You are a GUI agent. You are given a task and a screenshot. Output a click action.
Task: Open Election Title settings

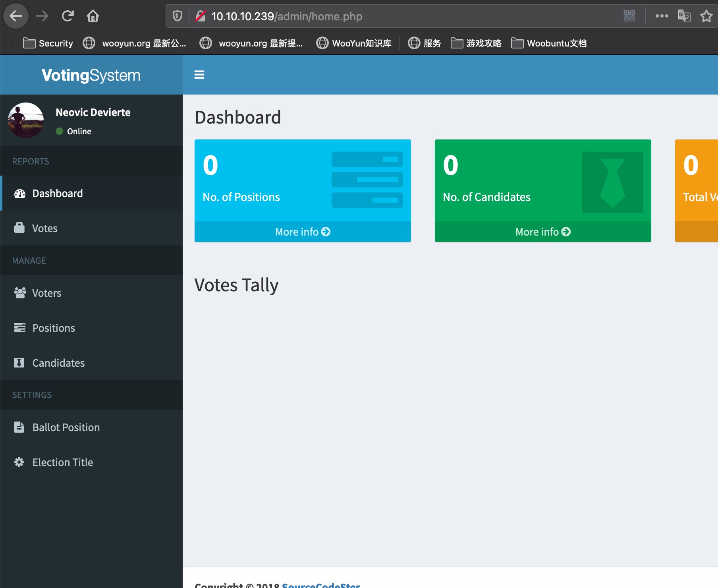pos(91,462)
